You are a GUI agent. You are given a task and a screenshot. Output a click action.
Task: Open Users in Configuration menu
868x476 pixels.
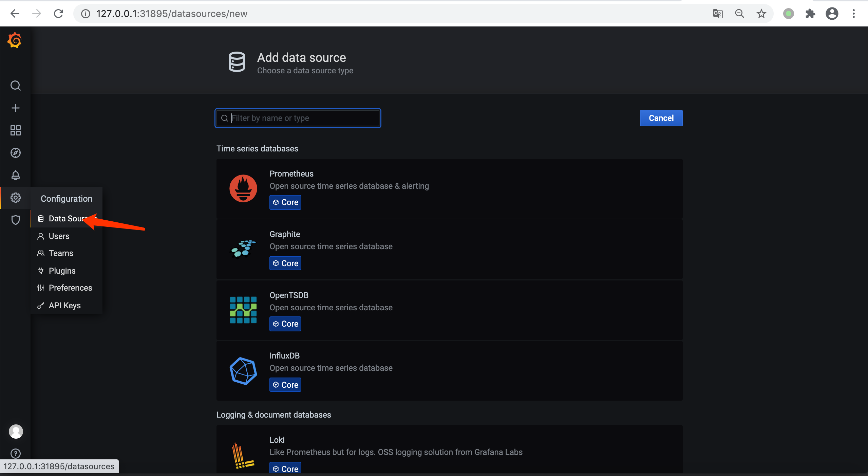67,236
